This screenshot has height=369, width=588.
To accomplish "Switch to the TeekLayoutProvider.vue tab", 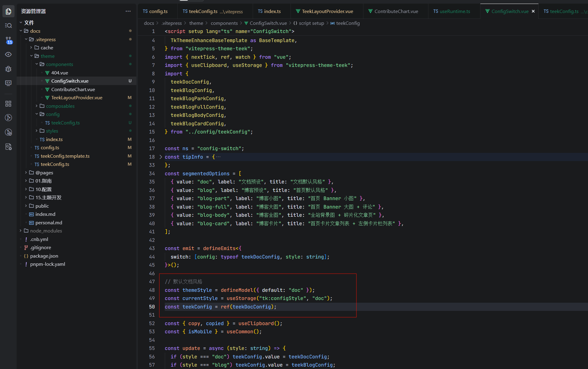I will point(327,11).
